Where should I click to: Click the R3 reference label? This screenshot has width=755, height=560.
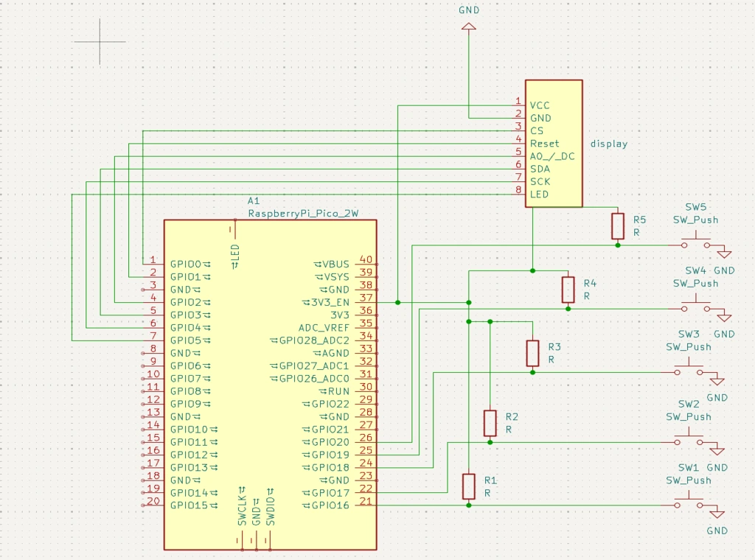tap(554, 347)
